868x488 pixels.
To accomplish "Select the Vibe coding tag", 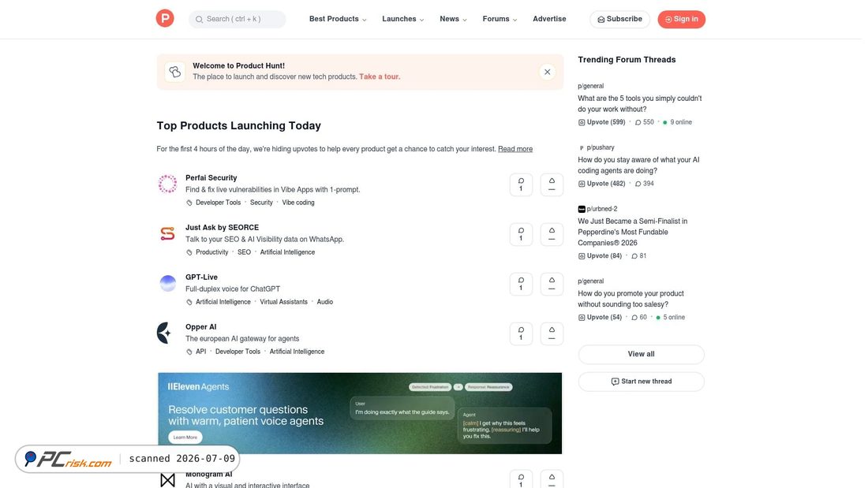I will [298, 203].
